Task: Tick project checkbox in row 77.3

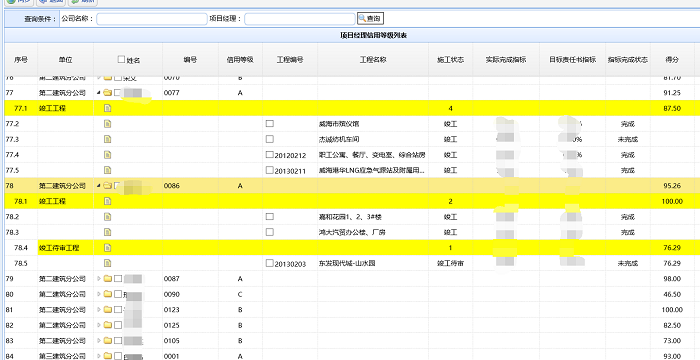Action: click(x=270, y=139)
